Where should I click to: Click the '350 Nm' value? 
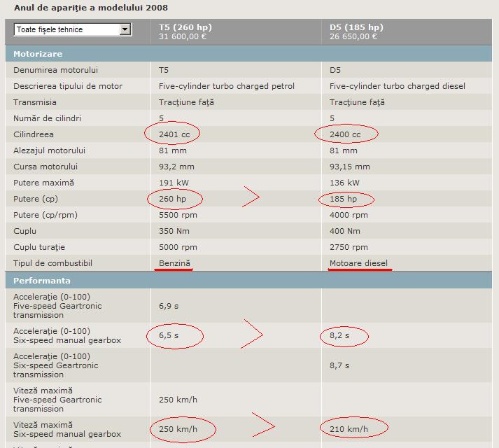[174, 231]
